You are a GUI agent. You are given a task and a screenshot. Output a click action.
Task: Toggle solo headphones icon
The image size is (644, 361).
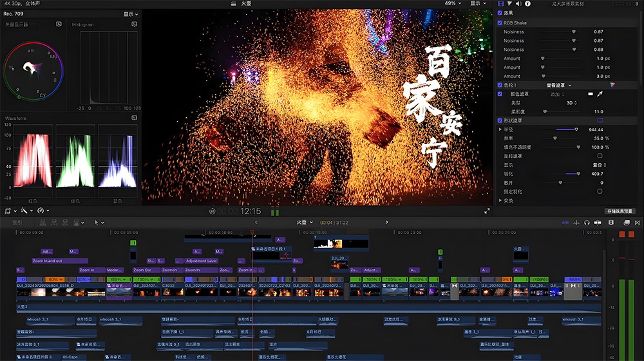(587, 223)
